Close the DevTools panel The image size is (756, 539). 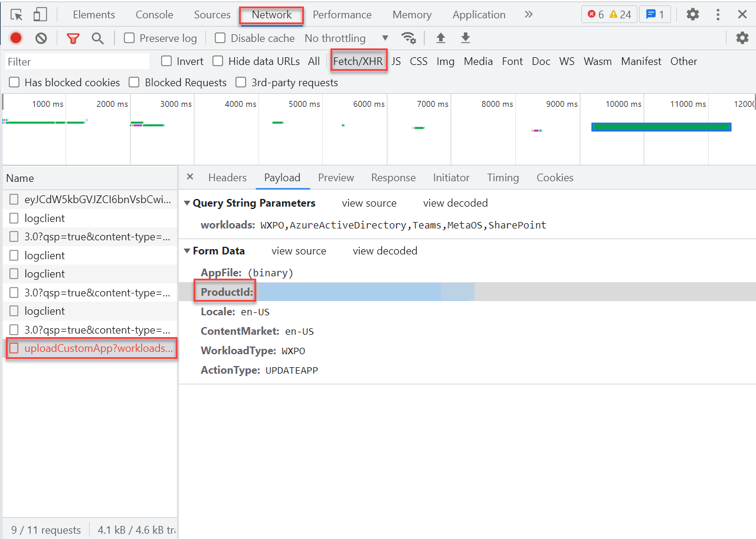click(742, 15)
